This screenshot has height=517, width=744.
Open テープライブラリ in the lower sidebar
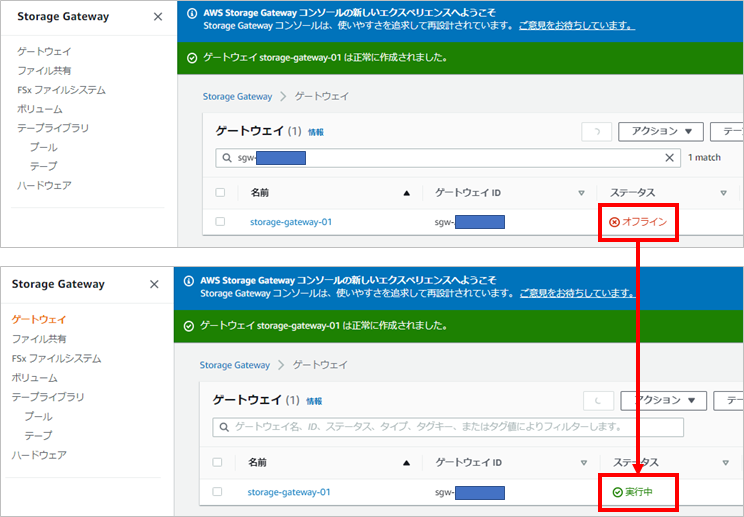tap(48, 397)
